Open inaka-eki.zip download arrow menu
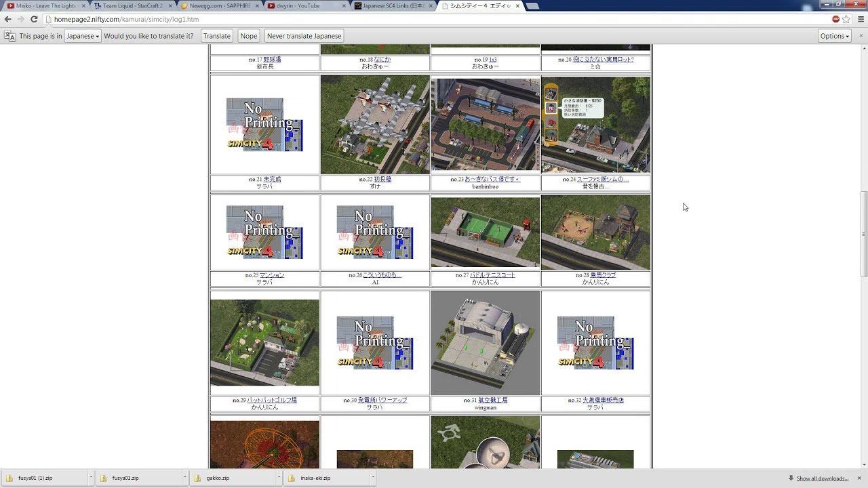This screenshot has width=868, height=488. pos(372,478)
